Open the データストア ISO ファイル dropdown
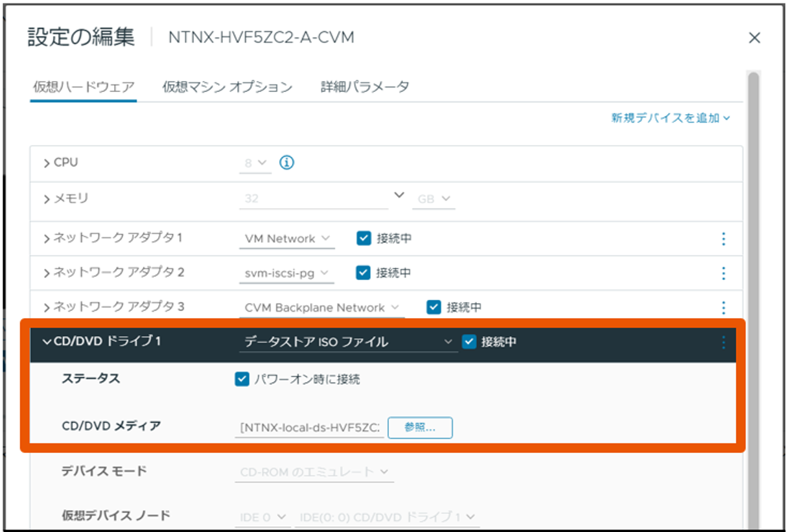Screen dimensions: 786x532 tap(348, 342)
